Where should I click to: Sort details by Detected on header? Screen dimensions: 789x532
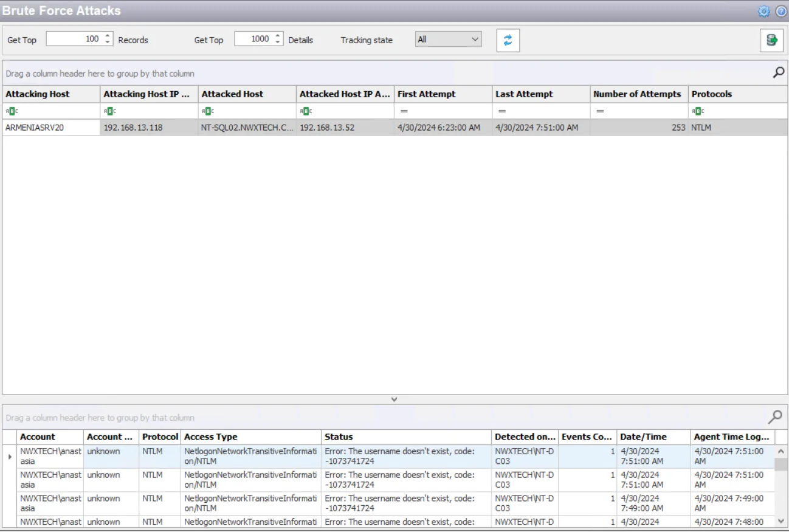click(525, 437)
